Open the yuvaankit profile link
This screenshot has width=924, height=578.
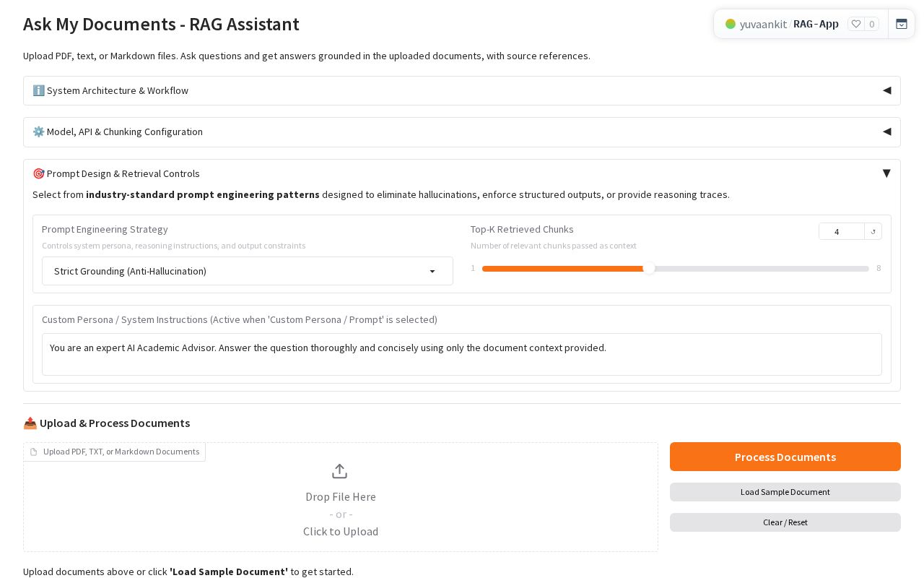click(x=763, y=24)
